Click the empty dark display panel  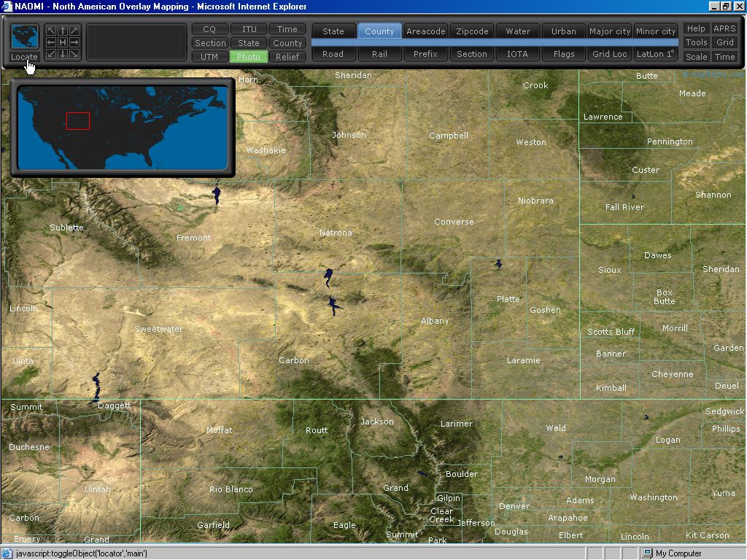[x=136, y=42]
